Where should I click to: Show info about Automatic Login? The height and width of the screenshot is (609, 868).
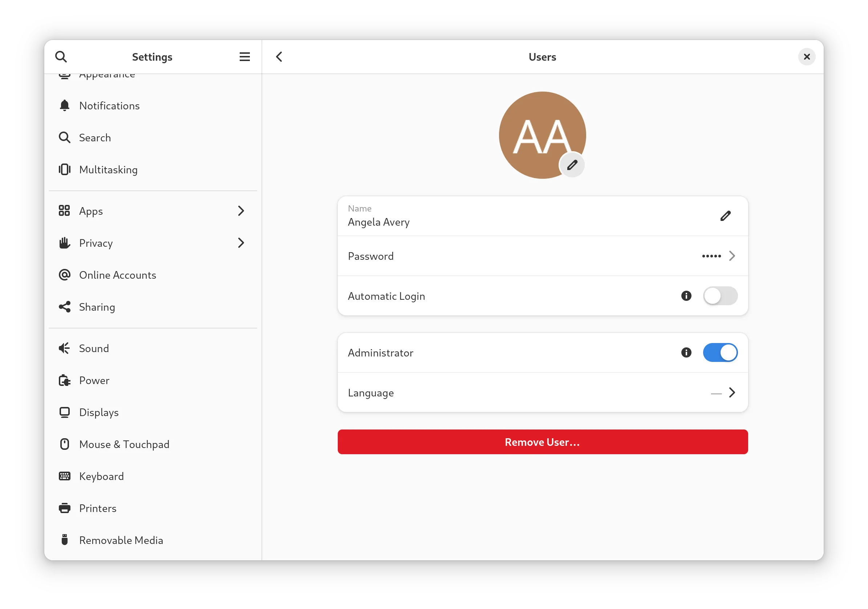686,296
